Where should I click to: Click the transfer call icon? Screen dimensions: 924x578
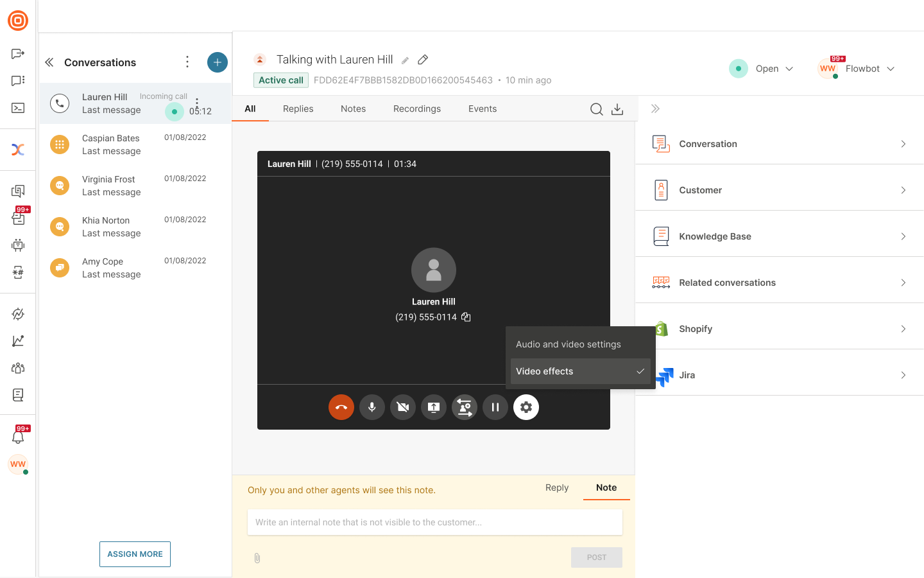[465, 407]
